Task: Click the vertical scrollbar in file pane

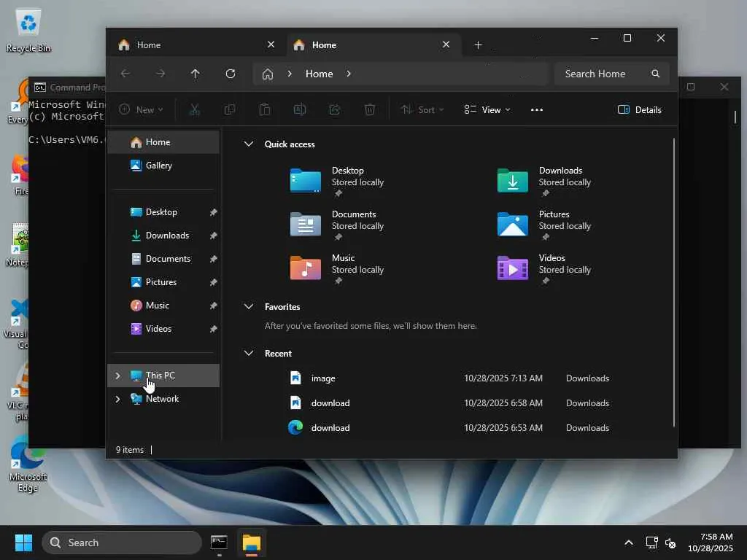Action: (x=673, y=282)
